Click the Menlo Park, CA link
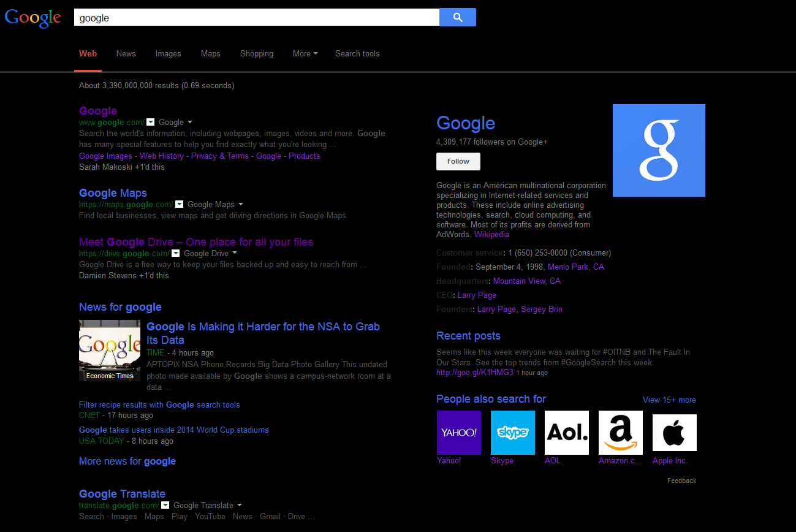This screenshot has width=796, height=532. click(x=576, y=267)
